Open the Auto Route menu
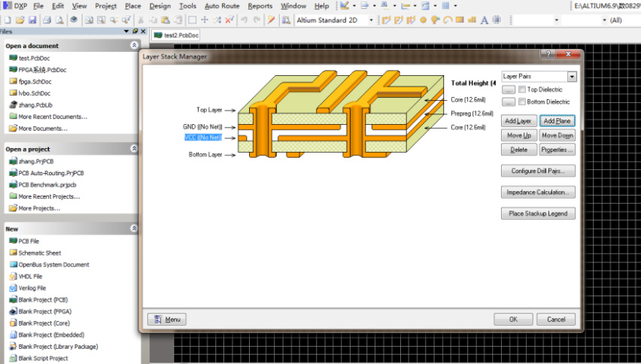The image size is (641, 364). click(x=222, y=6)
